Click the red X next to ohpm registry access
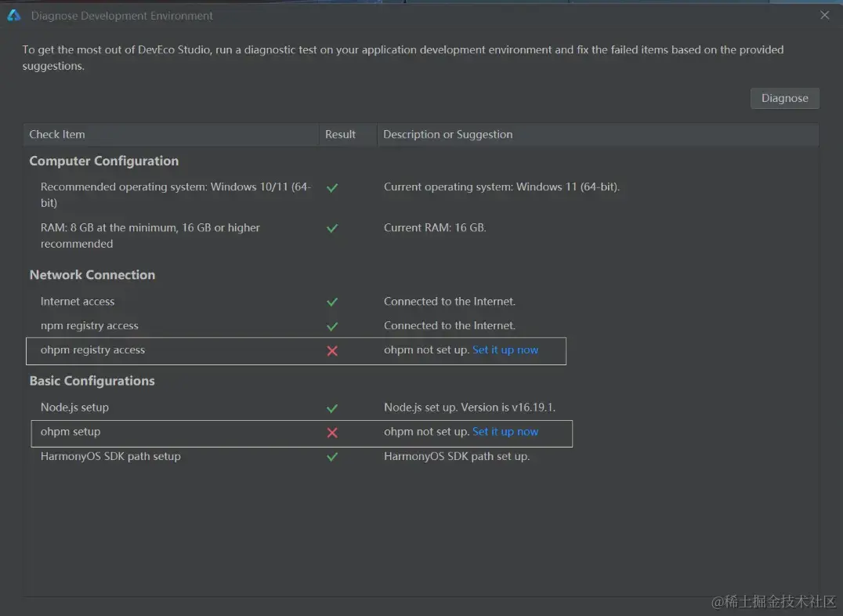843x616 pixels. [x=332, y=351]
